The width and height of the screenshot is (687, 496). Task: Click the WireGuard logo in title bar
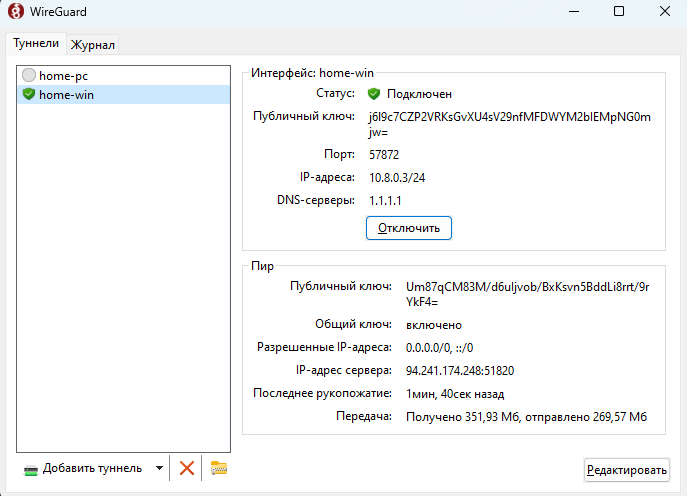tap(14, 12)
